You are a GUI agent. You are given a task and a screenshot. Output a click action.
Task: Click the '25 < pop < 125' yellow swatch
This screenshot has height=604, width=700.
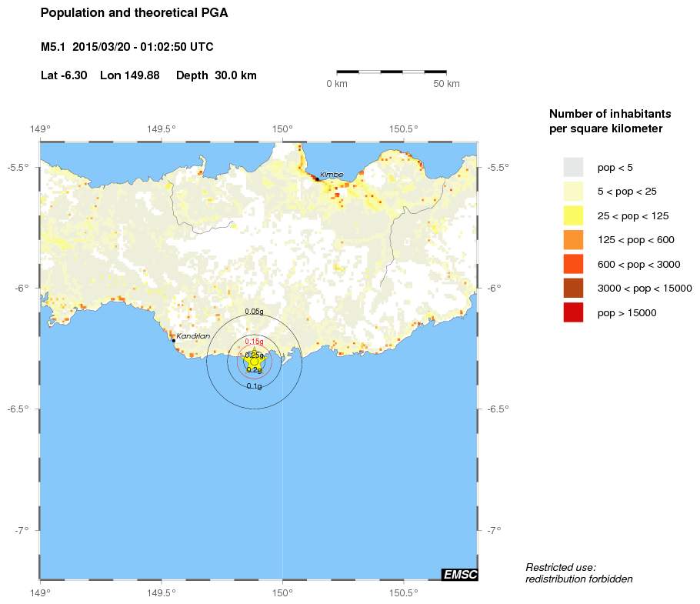coord(573,215)
